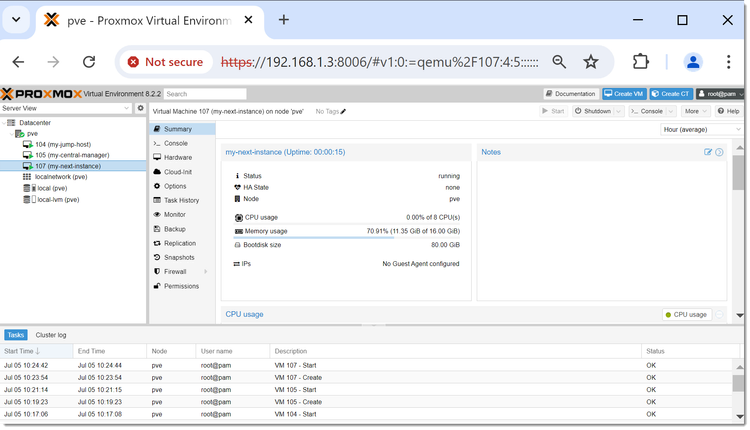
Task: Open the Replication section
Action: [182, 243]
